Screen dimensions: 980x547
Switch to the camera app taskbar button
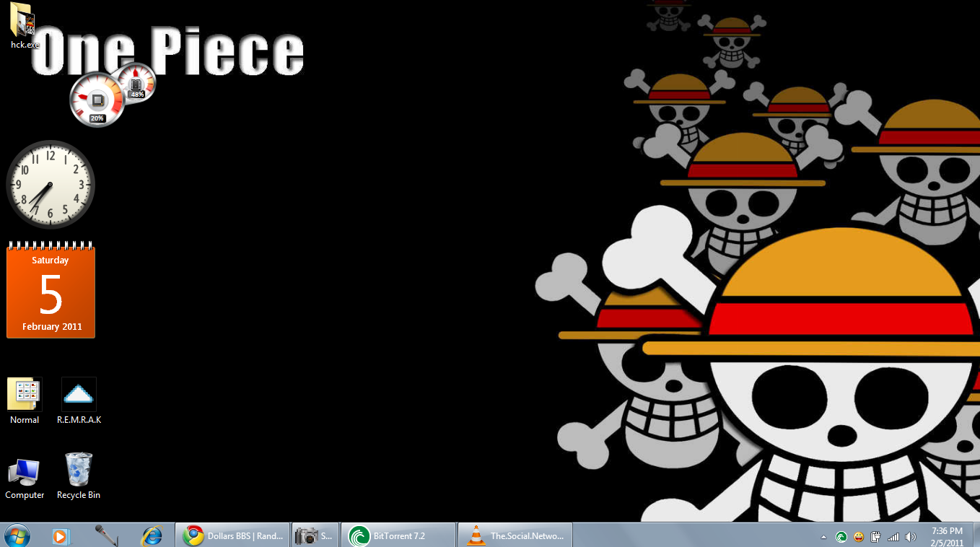pos(315,535)
